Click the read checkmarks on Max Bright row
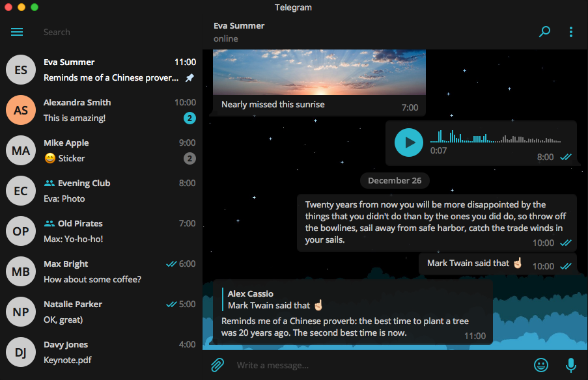Image resolution: width=588 pixels, height=380 pixels. tap(171, 264)
